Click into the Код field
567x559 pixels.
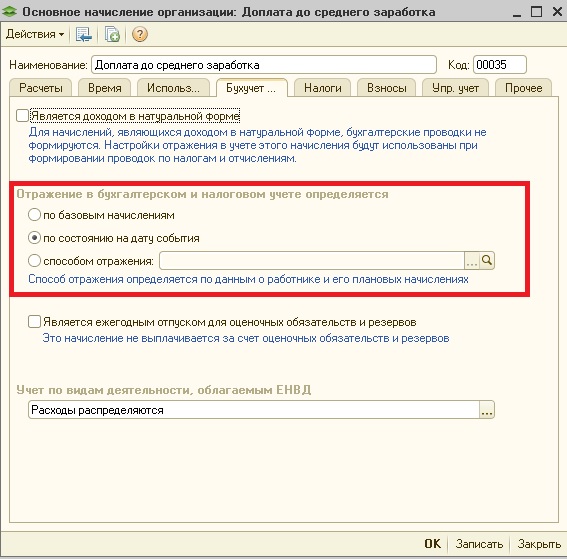500,65
